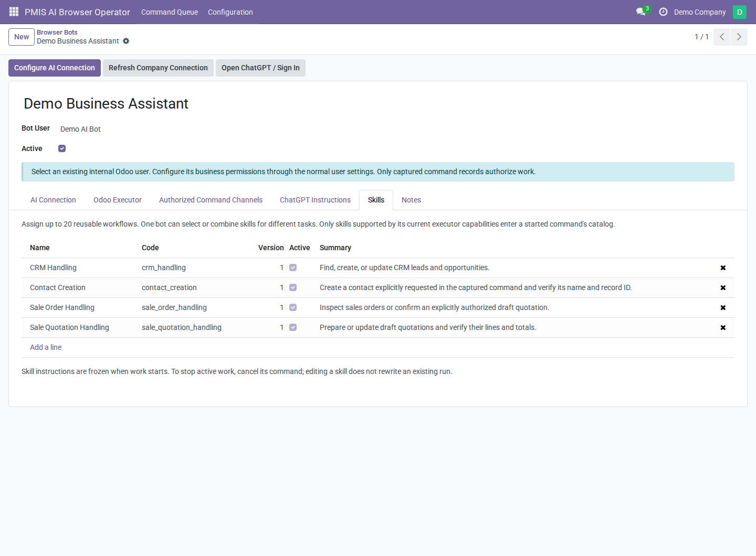Image resolution: width=756 pixels, height=556 pixels.
Task: Toggle Active checkbox for Sale Order Handling
Action: (293, 307)
